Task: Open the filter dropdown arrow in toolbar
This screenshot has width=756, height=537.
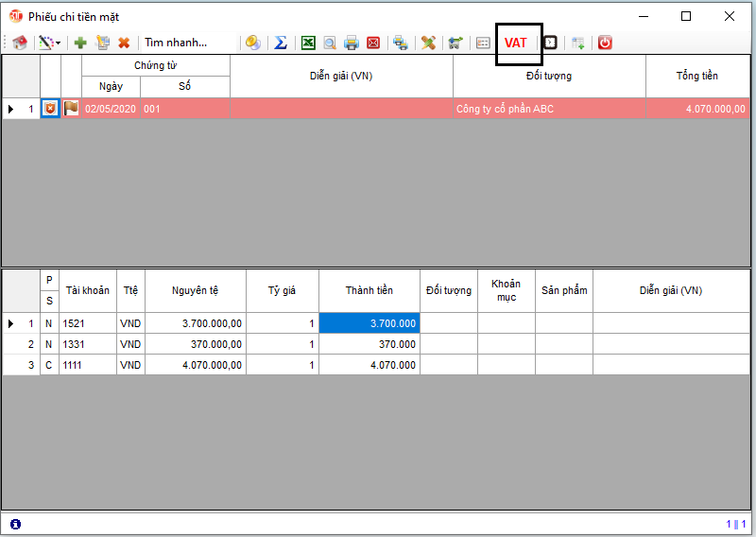Action: pyautogui.click(x=59, y=43)
